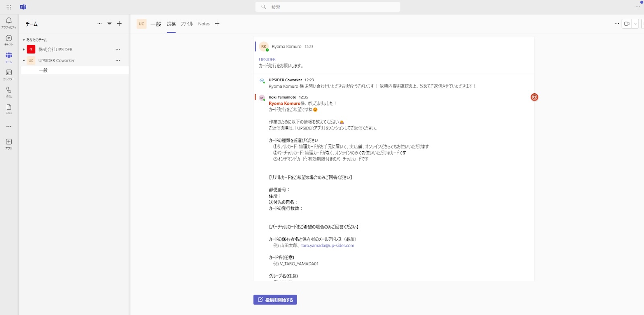Screen dimensions: 644x315
Task: Open settings ellipsis at top right
Action: pyautogui.click(x=638, y=7)
